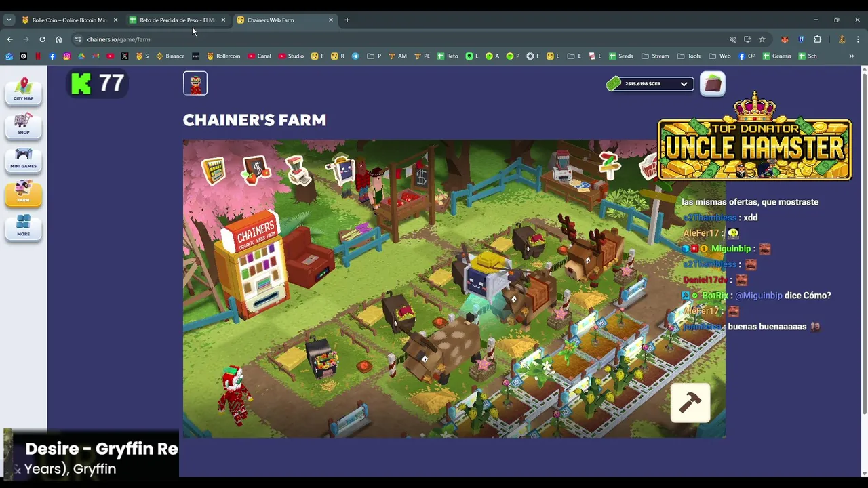The image size is (868, 488).
Task: Close the Chainers Web Farm tab
Action: 331,20
